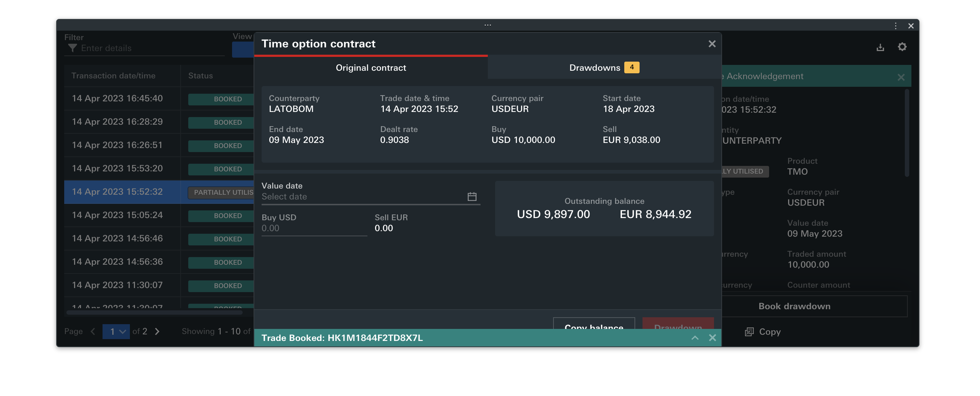This screenshot has width=980, height=396.
Task: Open the page number dropdown
Action: (116, 331)
